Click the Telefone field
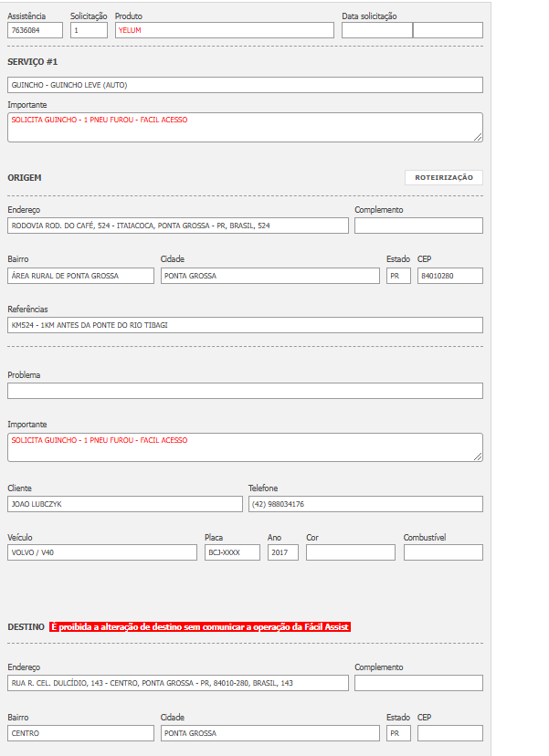The image size is (549, 756). tap(365, 504)
